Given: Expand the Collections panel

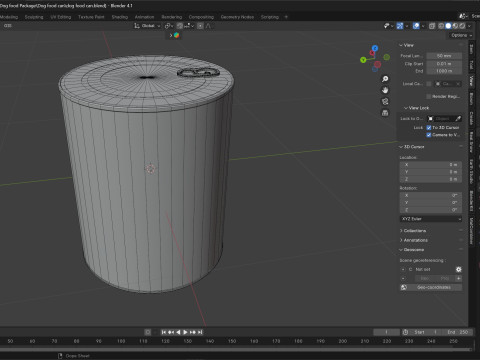Looking at the screenshot, I should [x=413, y=231].
